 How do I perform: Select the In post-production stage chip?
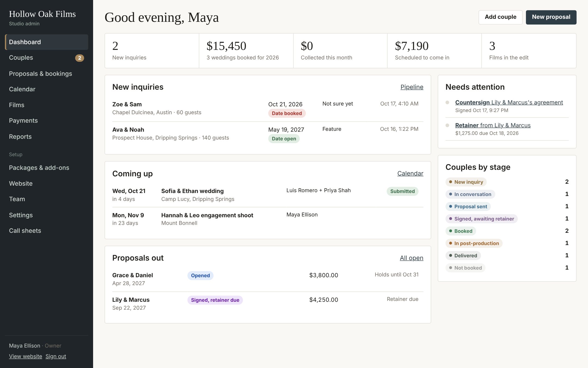(474, 243)
